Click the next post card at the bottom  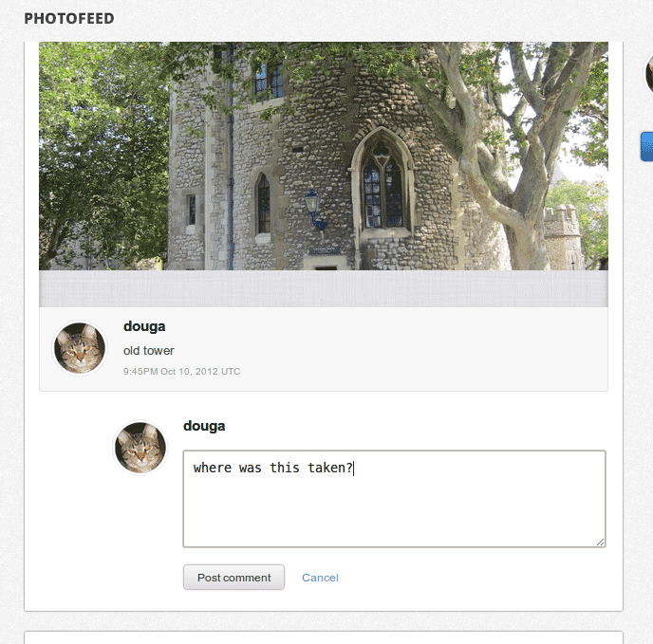tap(323, 637)
